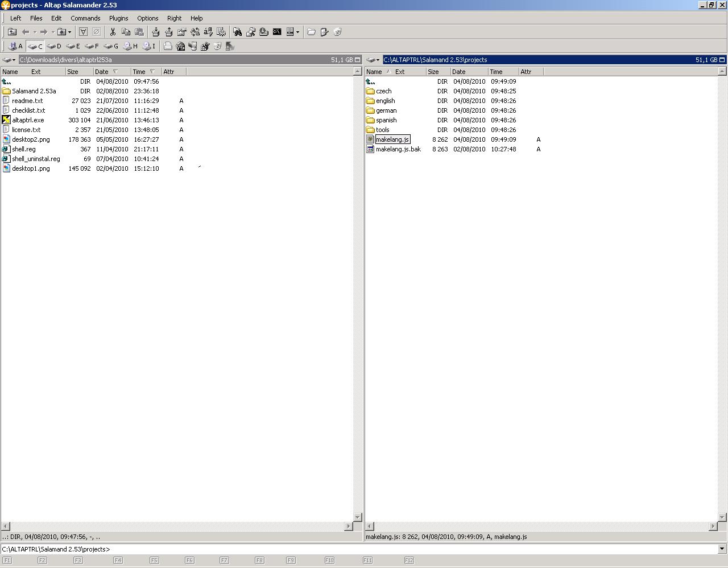Switch to drive A floppy
This screenshot has height=568, width=728.
pos(15,46)
